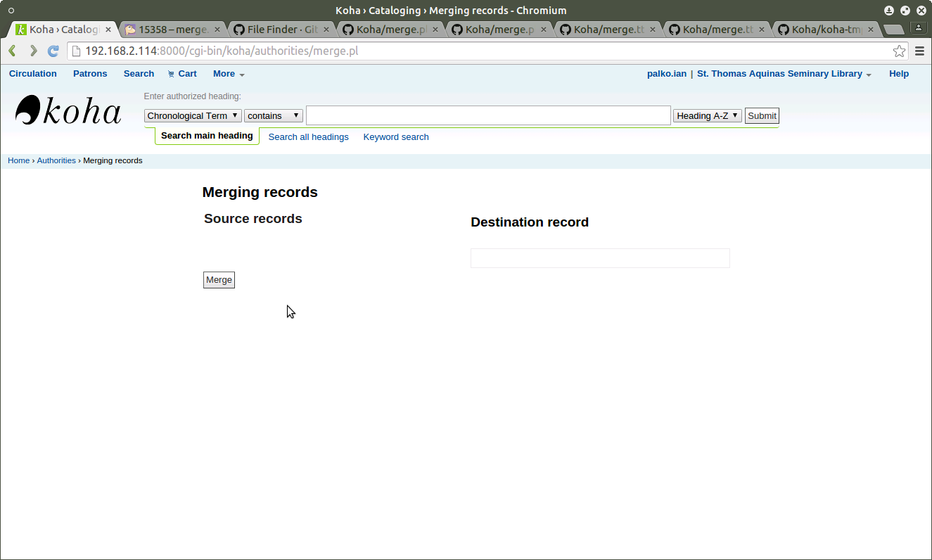Open the Heading A-Z sort dropdown
The image size is (932, 560).
click(707, 116)
